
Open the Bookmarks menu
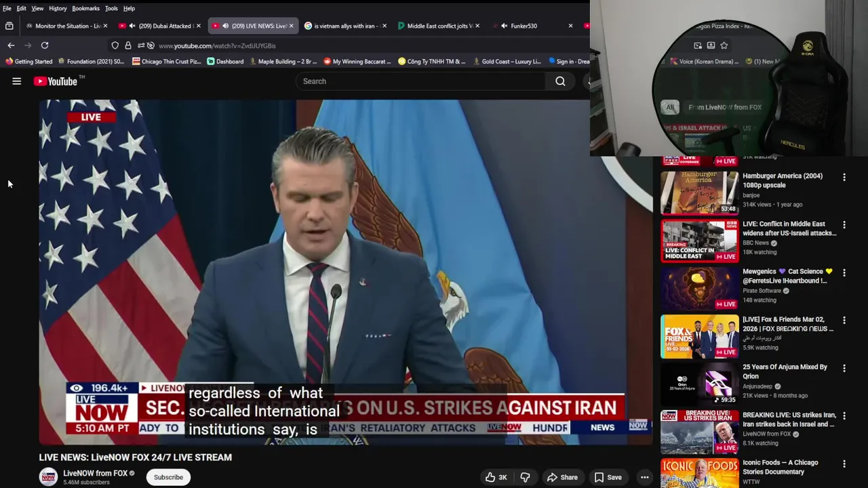pyautogui.click(x=85, y=8)
